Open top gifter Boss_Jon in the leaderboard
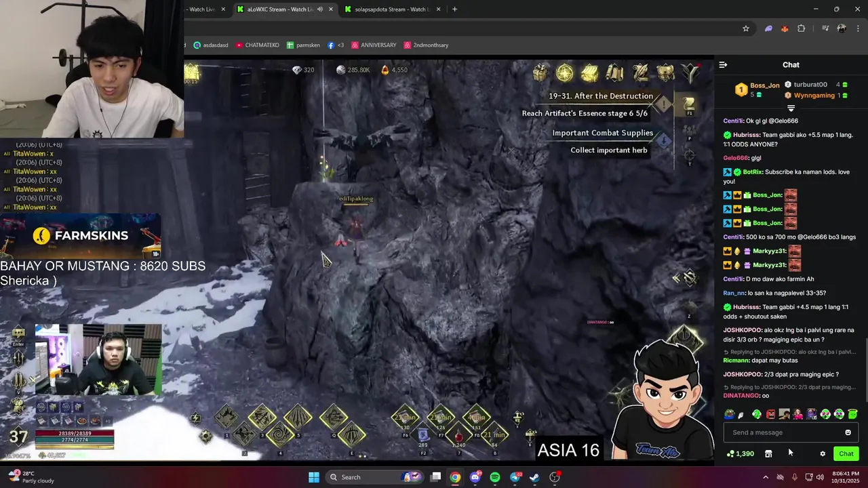This screenshot has height=488, width=868. coord(764,85)
